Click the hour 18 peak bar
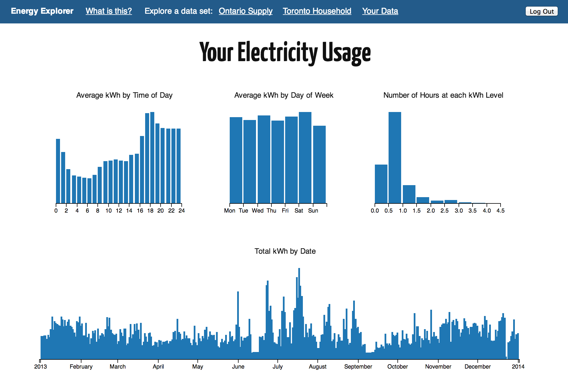This screenshot has height=392, width=568. click(x=152, y=157)
